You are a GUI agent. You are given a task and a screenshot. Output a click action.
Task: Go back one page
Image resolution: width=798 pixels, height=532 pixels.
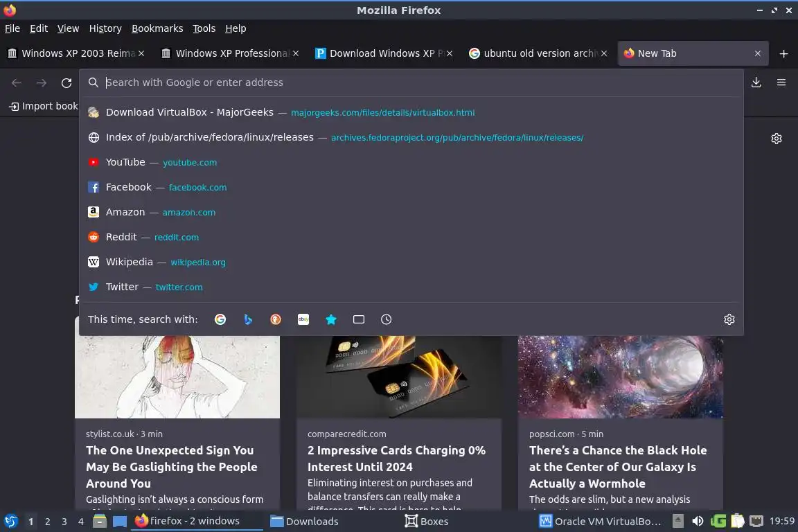click(17, 82)
